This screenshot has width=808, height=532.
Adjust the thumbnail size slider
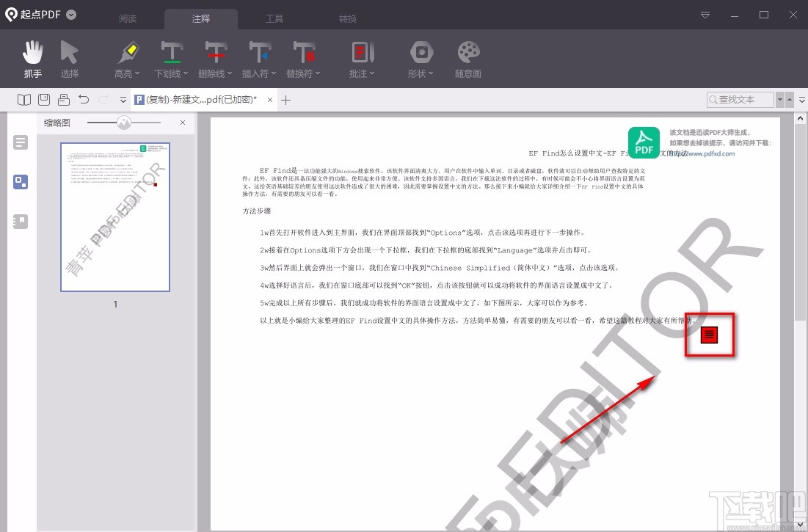124,123
